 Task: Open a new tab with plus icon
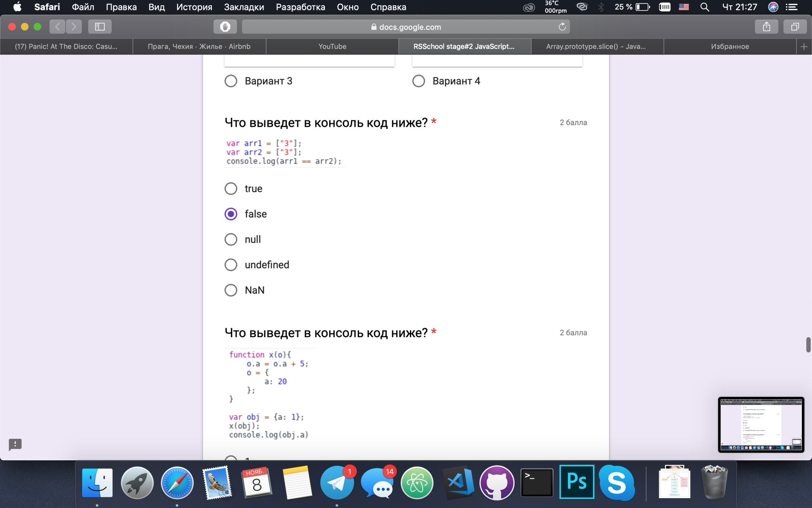(x=804, y=47)
